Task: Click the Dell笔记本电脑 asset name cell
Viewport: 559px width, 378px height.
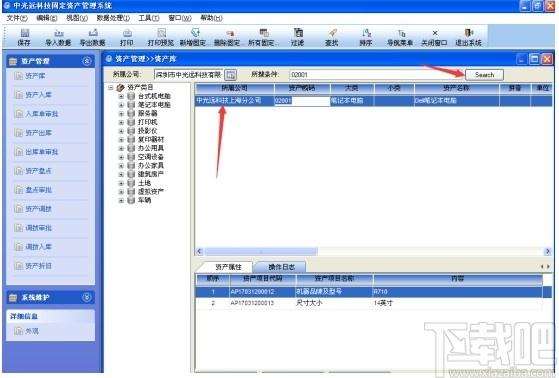Action: coord(457,101)
